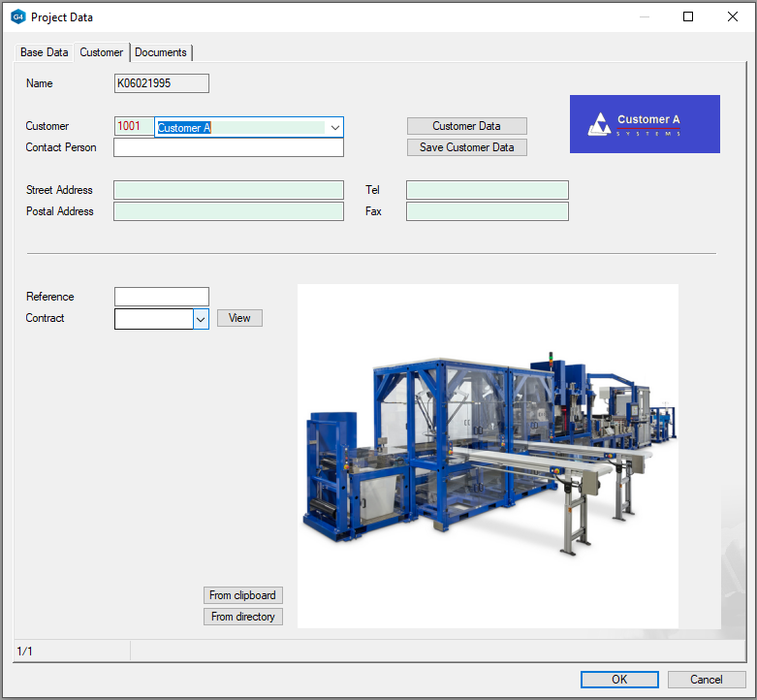Click the G4 application icon in title bar

pos(17,17)
